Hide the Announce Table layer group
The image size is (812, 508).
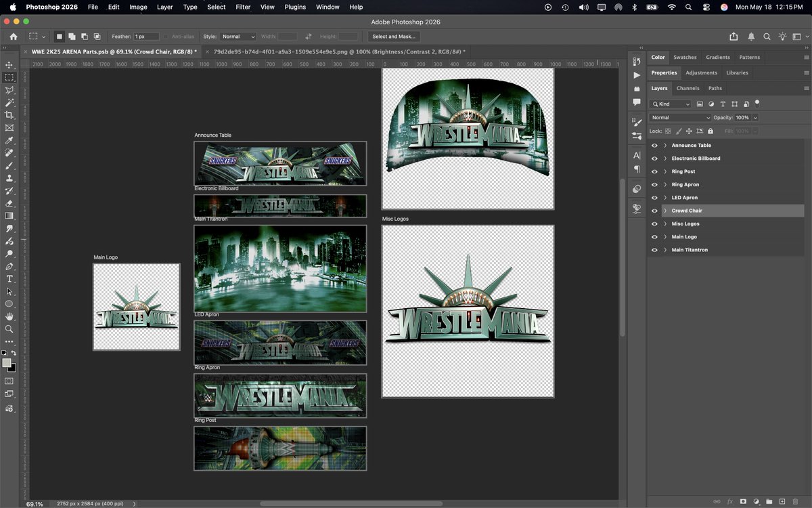[x=654, y=146]
